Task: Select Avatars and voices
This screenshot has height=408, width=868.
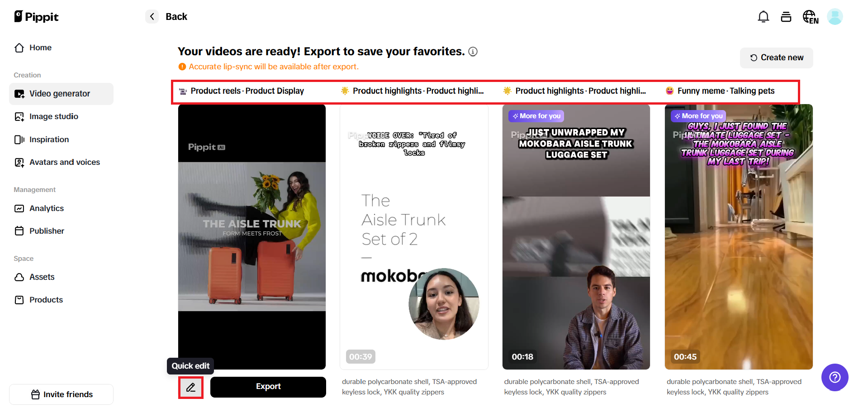Action: click(65, 162)
